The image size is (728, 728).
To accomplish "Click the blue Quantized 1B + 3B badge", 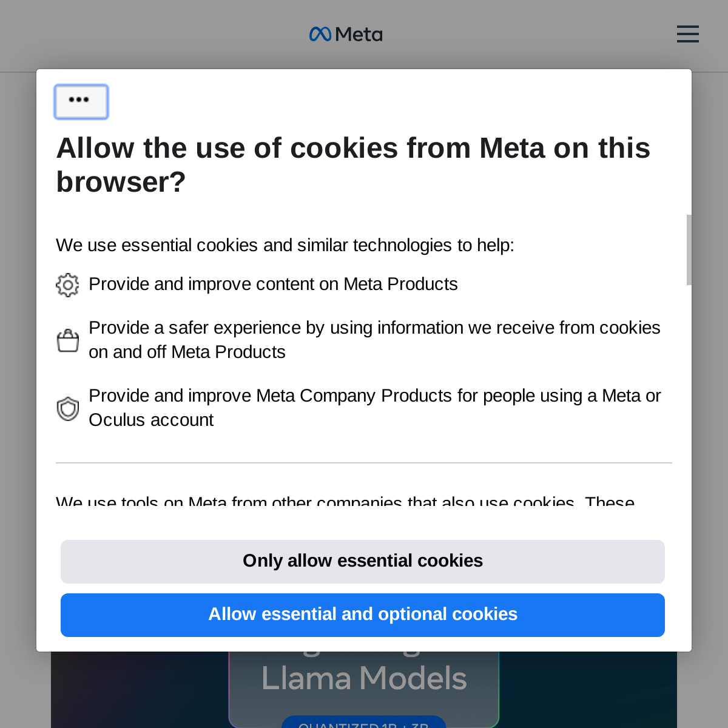I will [364, 723].
